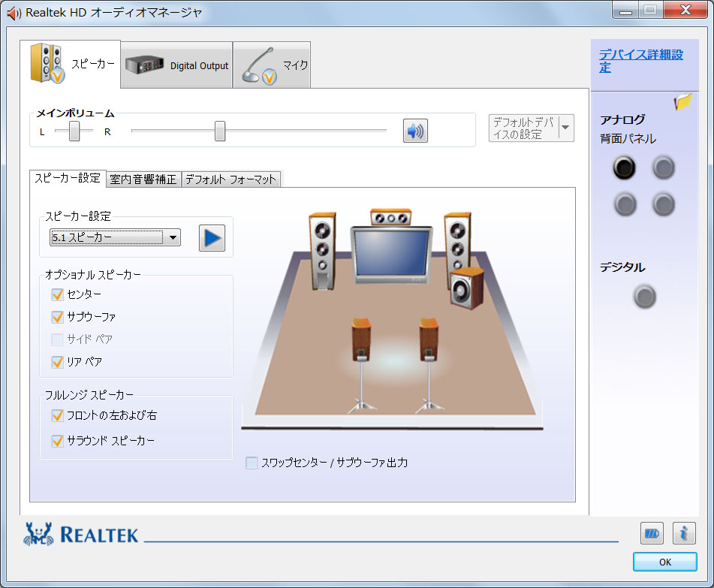Click the デフォルトデバイスの設定 button text

523,128
